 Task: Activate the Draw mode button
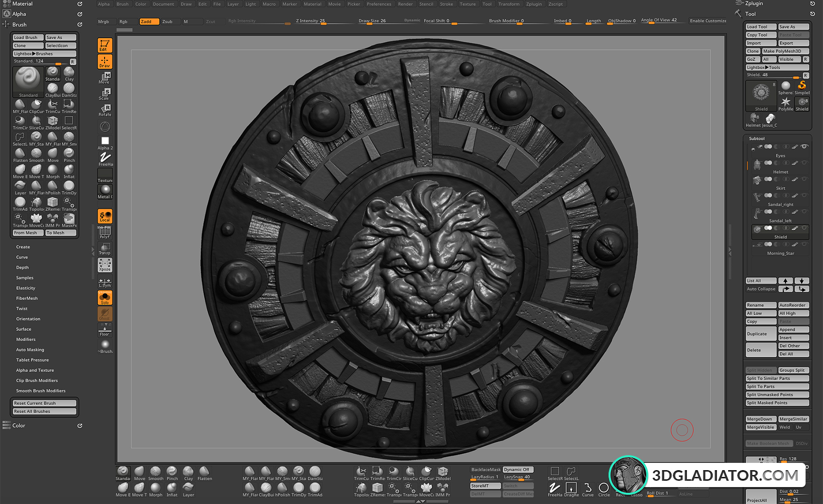tap(105, 61)
